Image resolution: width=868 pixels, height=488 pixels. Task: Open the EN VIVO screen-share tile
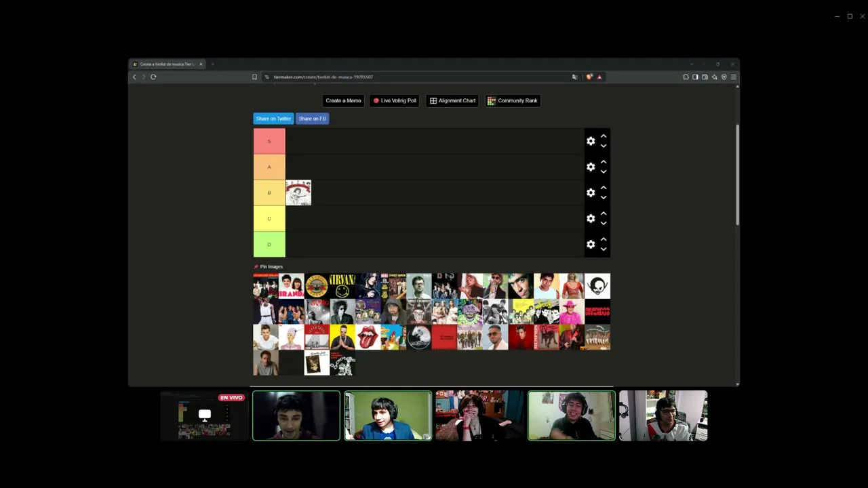coord(204,415)
